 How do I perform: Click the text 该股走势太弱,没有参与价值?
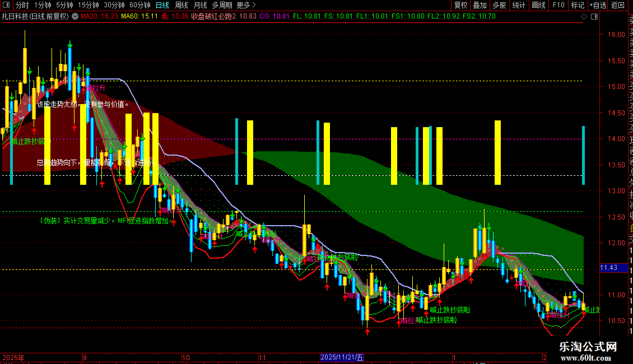[83, 105]
